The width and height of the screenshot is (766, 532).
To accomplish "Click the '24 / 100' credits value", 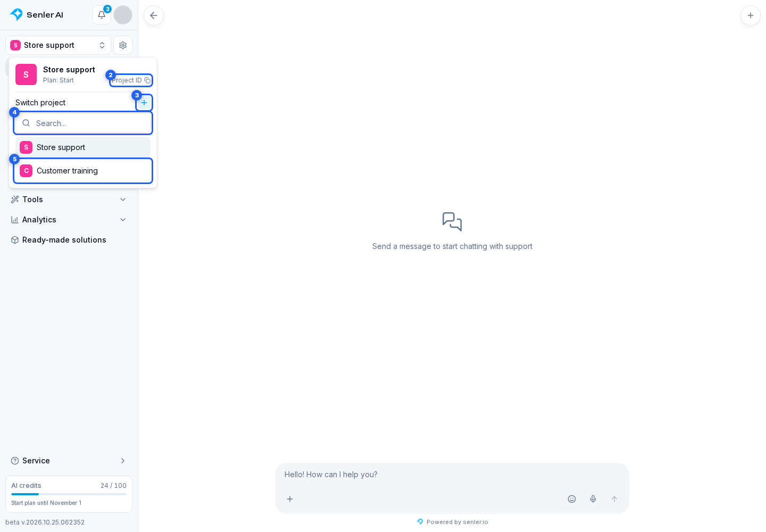I will pyautogui.click(x=113, y=486).
